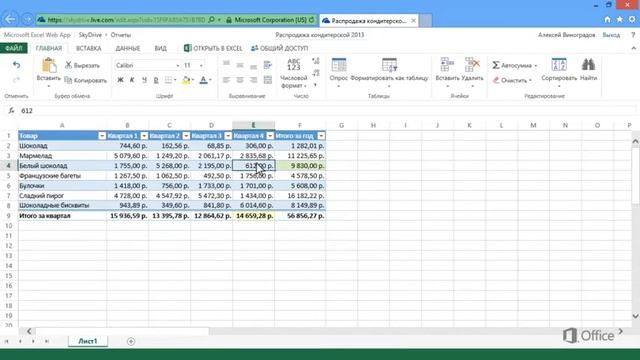Click the Paste (Вставить) clipboard icon
640x360 pixels.
[x=49, y=66]
